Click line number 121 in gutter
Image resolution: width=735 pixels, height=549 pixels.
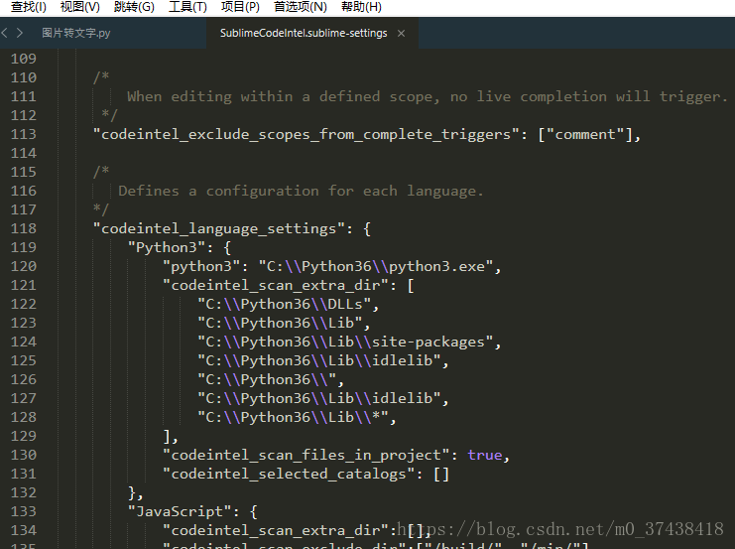click(23, 285)
